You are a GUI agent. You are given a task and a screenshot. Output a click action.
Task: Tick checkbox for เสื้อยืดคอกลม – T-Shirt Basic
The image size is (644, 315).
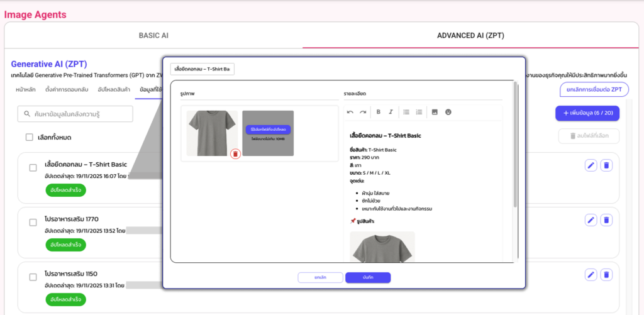click(x=33, y=168)
